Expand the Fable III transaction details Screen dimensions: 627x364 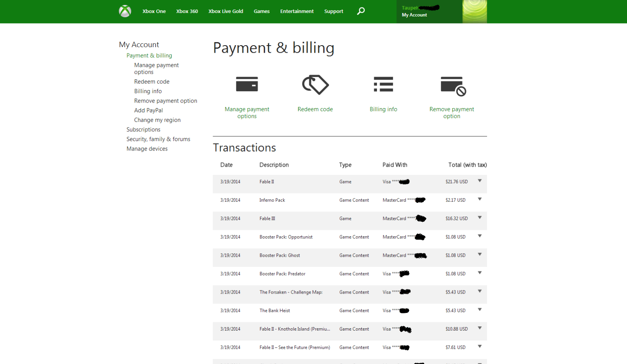[x=480, y=218]
